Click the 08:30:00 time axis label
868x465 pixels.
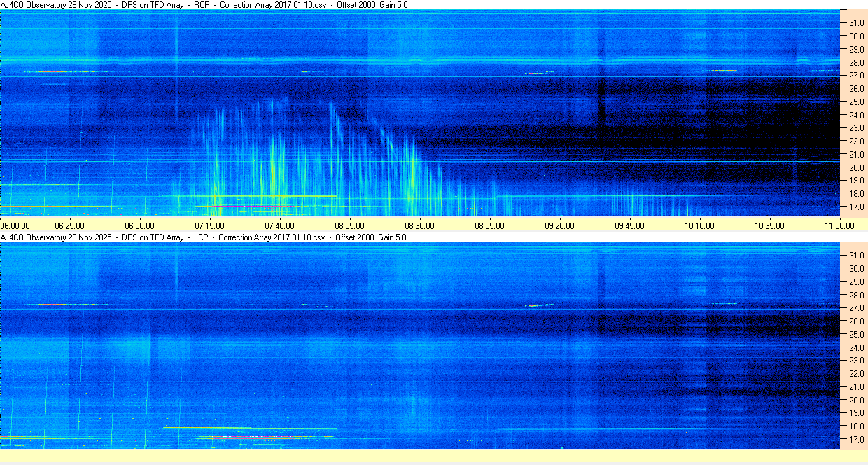coord(419,225)
